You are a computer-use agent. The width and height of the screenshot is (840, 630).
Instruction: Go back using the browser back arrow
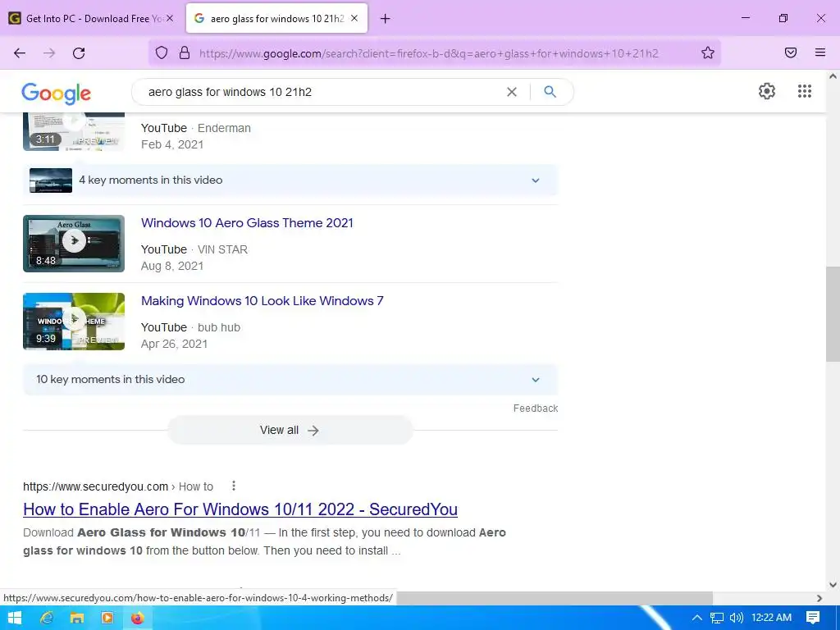(x=20, y=53)
